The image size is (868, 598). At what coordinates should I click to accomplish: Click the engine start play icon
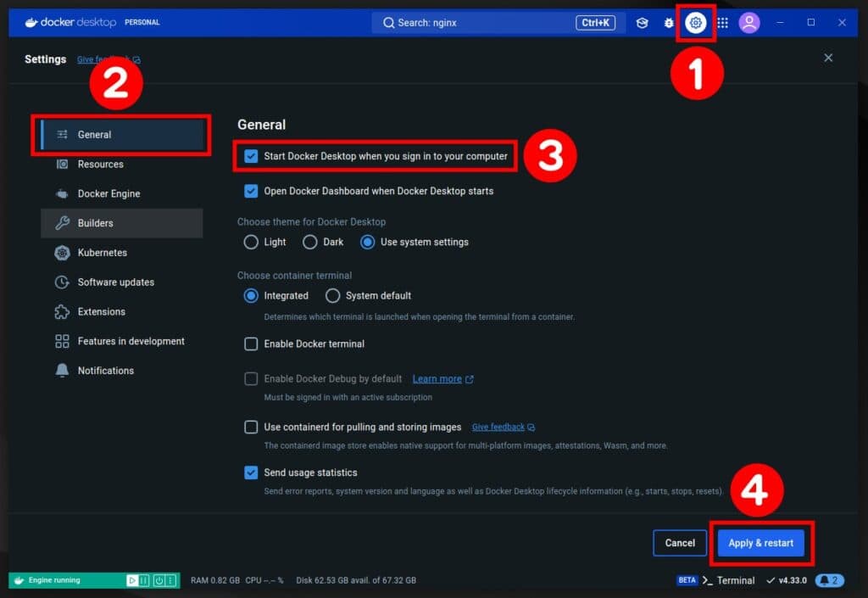[x=131, y=579]
